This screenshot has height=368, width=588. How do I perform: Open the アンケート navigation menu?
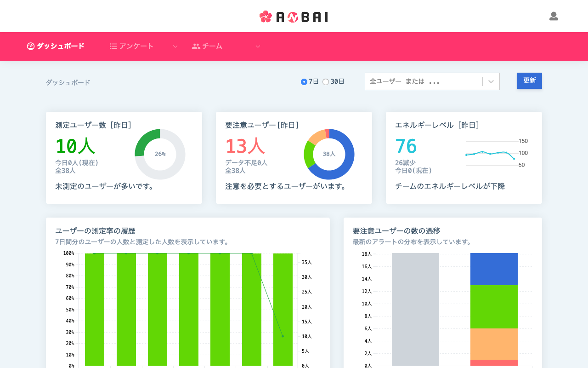pos(136,46)
